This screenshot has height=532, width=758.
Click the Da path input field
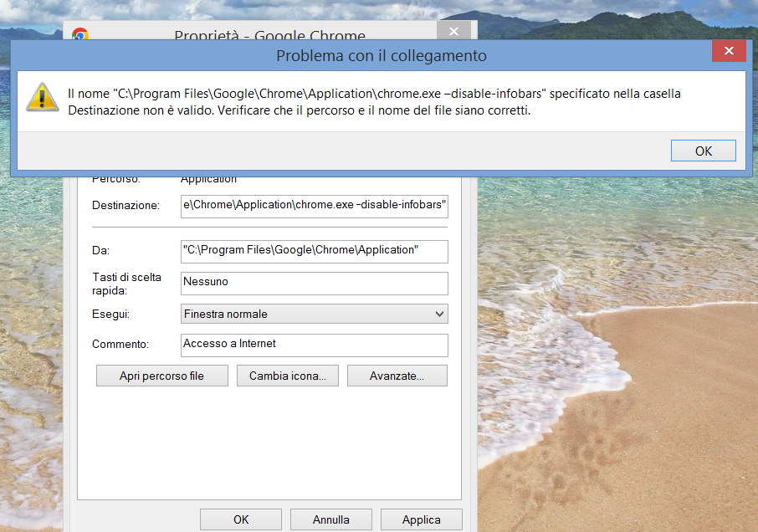(315, 251)
